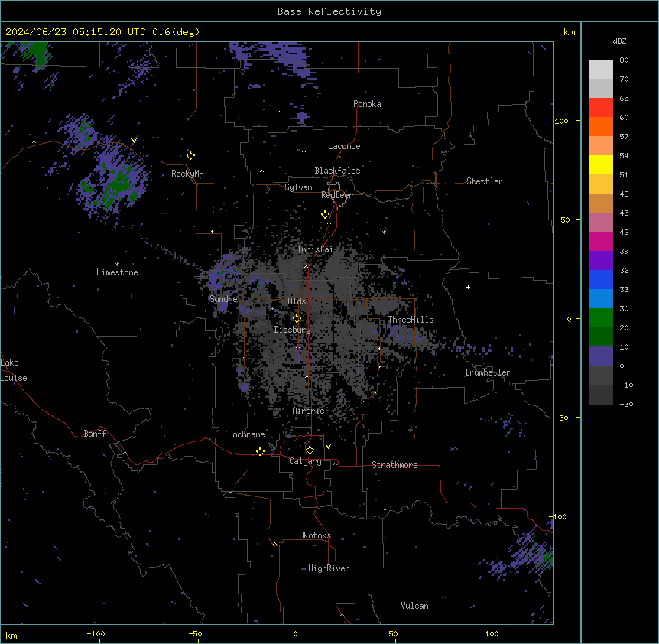The width and height of the screenshot is (659, 644).
Task: Select the ThreeHills map label
Action: [x=411, y=320]
